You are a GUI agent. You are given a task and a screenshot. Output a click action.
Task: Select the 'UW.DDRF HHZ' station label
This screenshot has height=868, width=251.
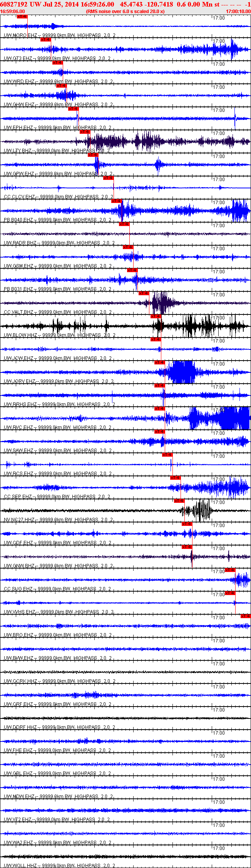[x=20, y=727]
